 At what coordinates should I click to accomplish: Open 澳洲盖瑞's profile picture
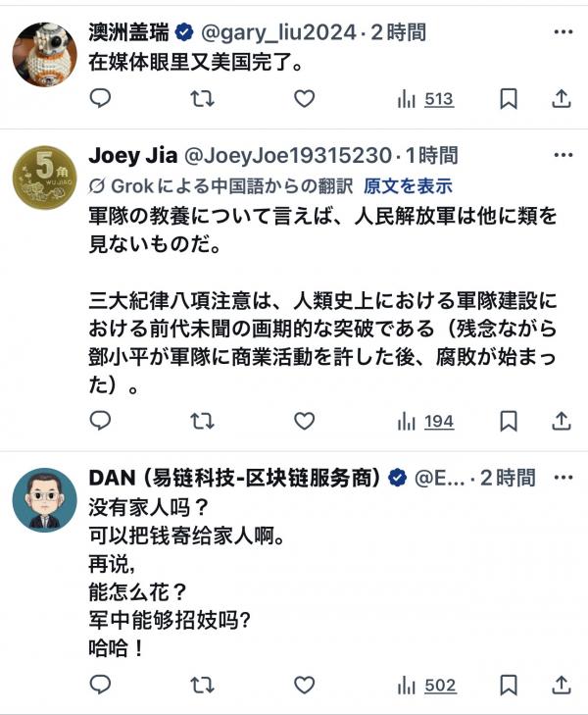coord(44,54)
